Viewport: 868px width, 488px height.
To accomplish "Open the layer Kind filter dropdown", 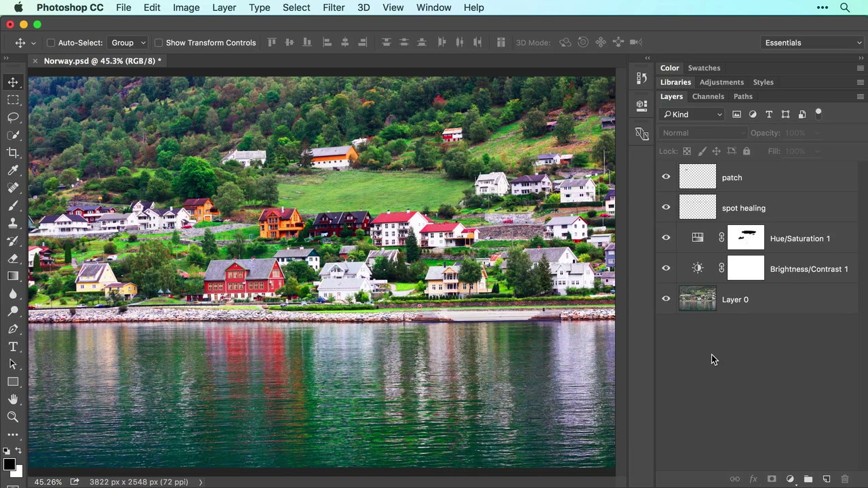I will 692,115.
